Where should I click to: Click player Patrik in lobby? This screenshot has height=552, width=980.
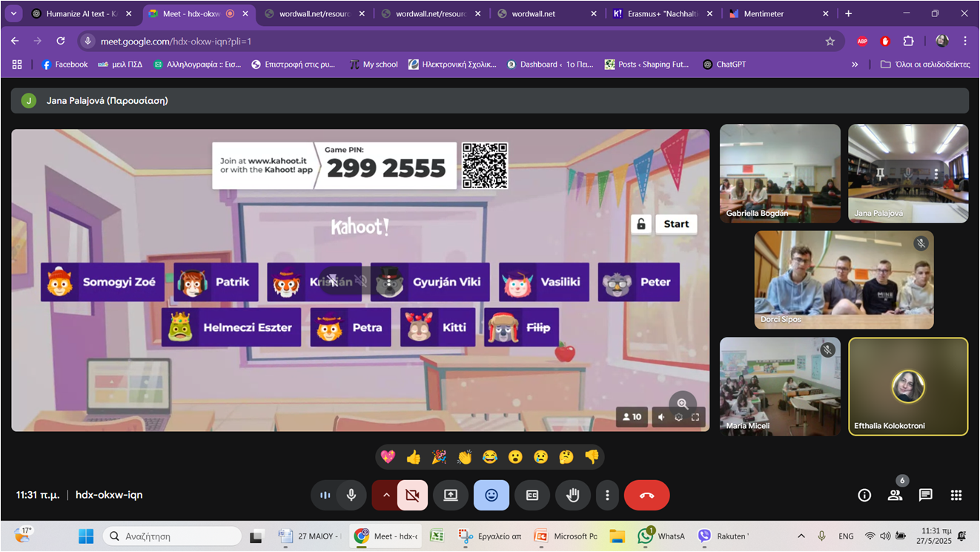click(x=216, y=282)
